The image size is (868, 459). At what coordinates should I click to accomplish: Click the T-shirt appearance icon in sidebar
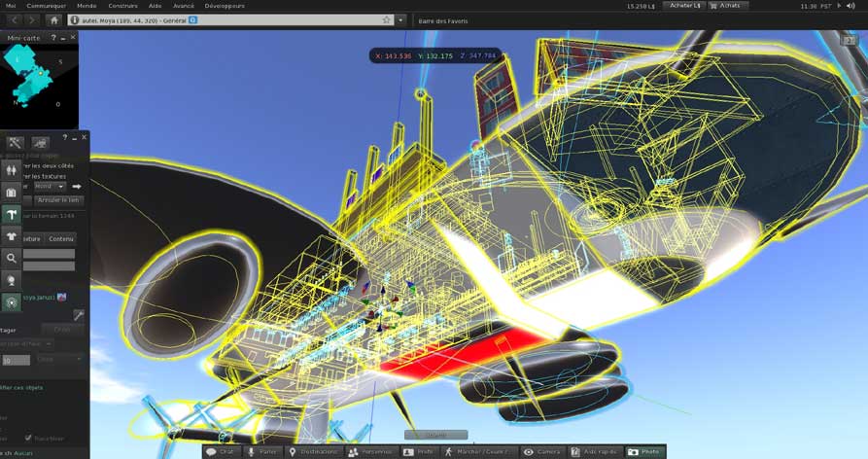[x=12, y=235]
